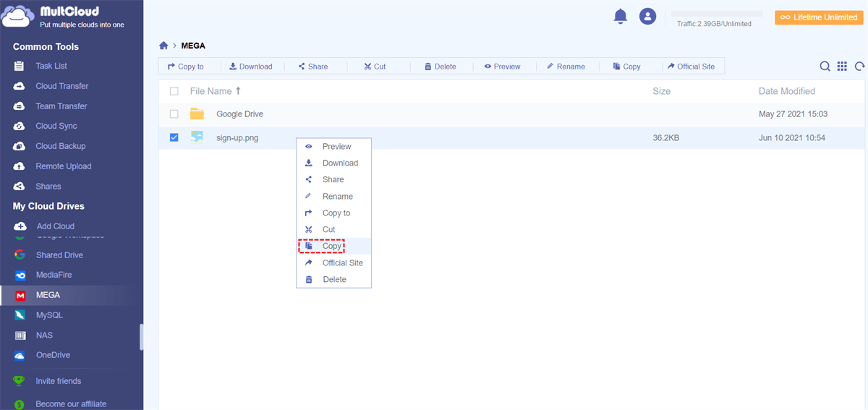Click Copy in toolbar
Viewport: 868px width, 410px height.
click(626, 67)
